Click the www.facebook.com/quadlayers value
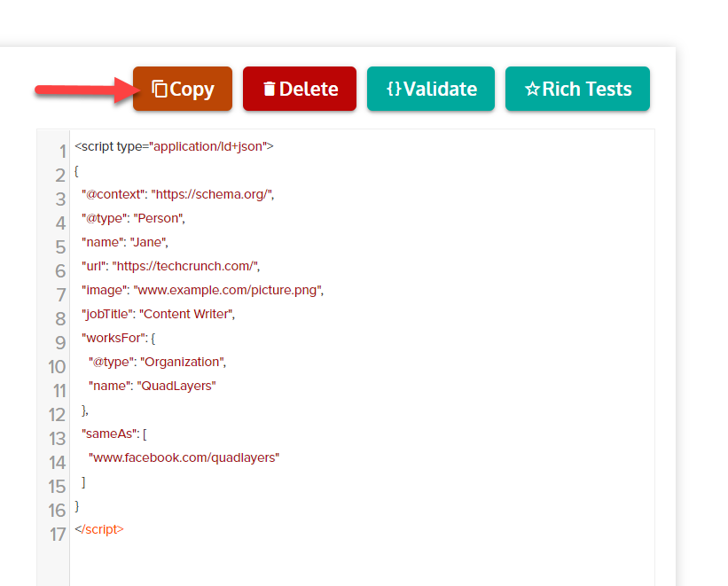 coord(184,457)
